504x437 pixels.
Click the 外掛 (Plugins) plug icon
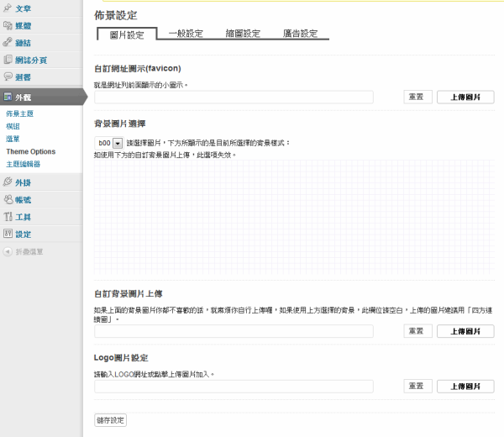pyautogui.click(x=8, y=182)
